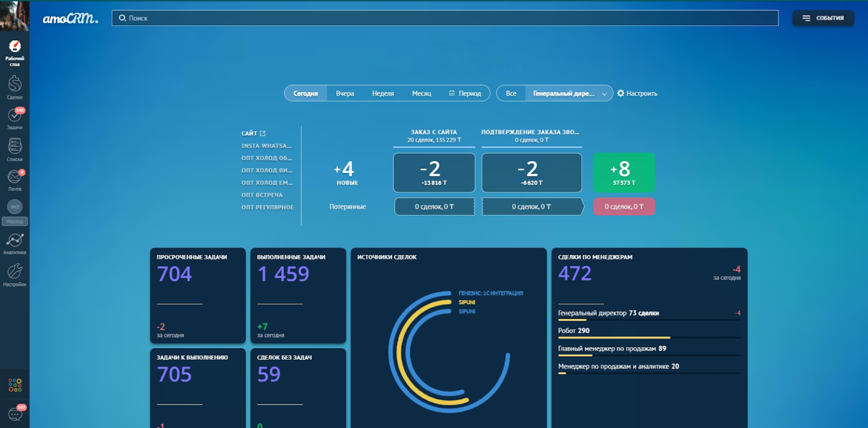
Task: Expand the Генеральный дире... user dropdown
Action: point(569,93)
